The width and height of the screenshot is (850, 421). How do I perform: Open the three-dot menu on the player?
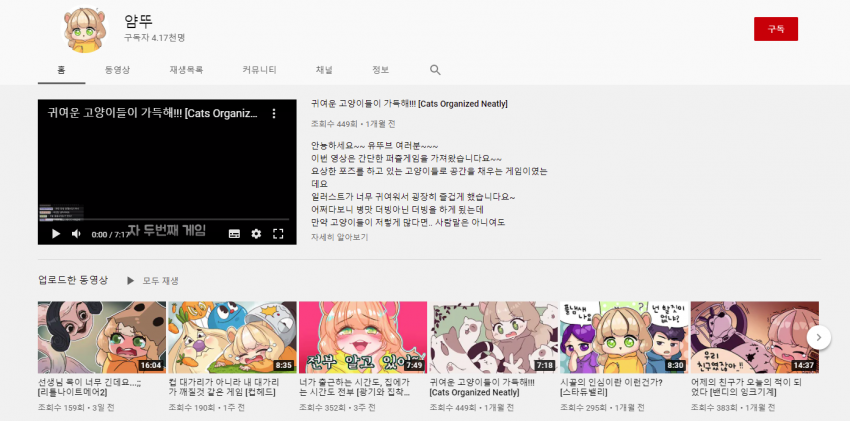(x=274, y=113)
